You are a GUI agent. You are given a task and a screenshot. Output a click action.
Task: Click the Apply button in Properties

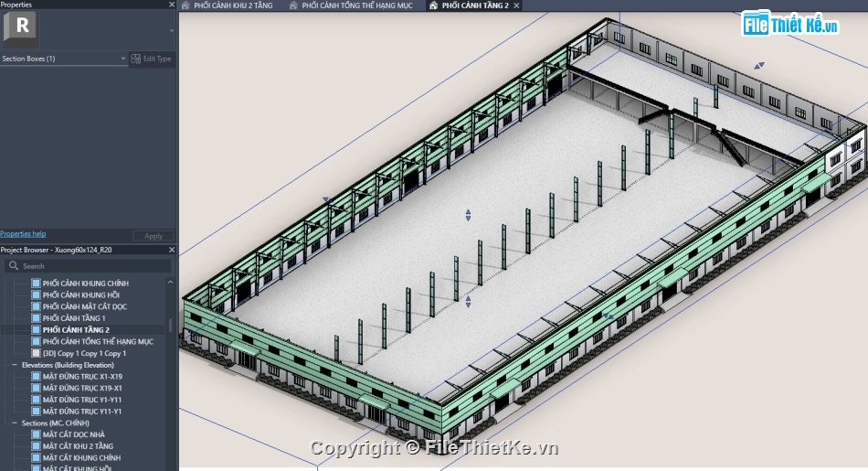pyautogui.click(x=153, y=236)
